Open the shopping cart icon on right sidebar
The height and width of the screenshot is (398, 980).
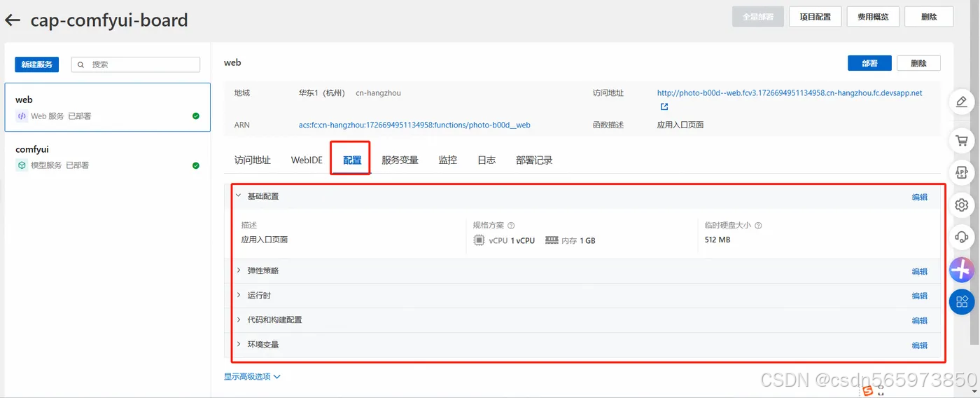961,141
